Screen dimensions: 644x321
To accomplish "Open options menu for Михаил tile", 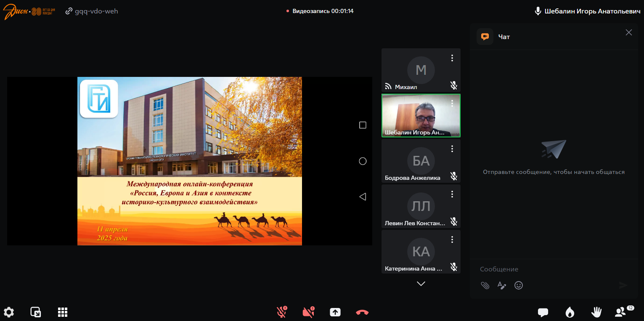I will click(452, 58).
